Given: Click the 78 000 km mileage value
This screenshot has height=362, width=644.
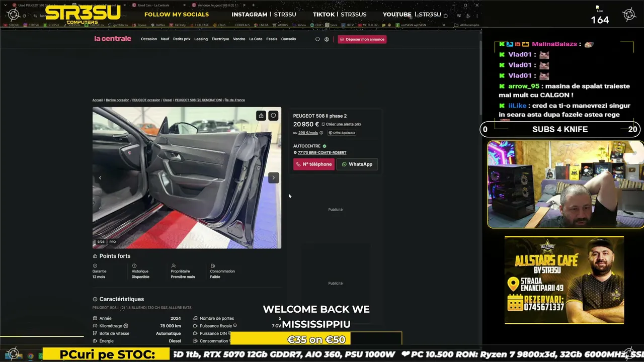Looking at the screenshot, I should 171,326.
